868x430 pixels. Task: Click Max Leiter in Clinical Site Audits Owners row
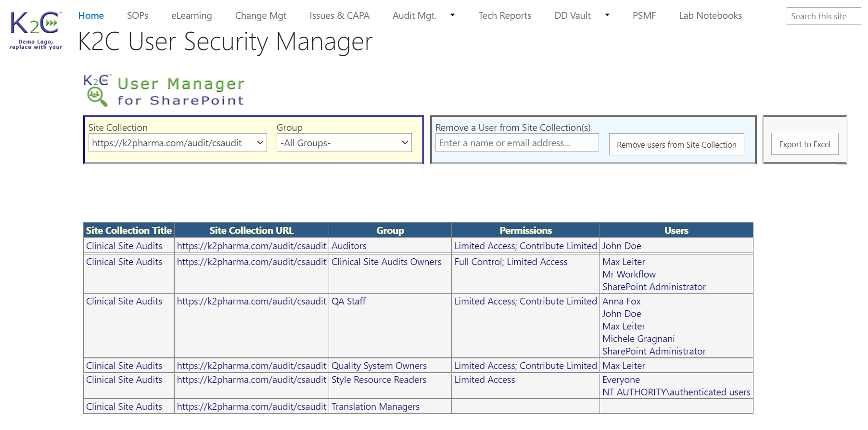(x=624, y=262)
